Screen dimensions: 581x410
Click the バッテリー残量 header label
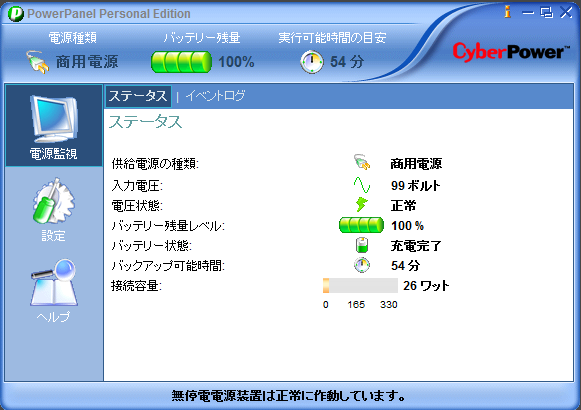[202, 37]
